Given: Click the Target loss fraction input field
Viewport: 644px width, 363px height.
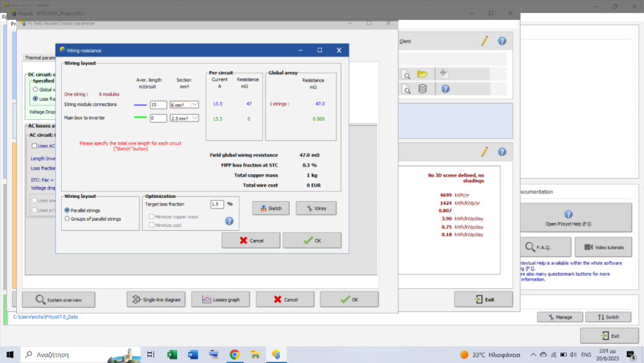Looking at the screenshot, I should click(217, 204).
